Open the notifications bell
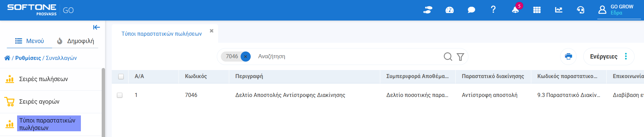644x137 pixels. coord(515,10)
